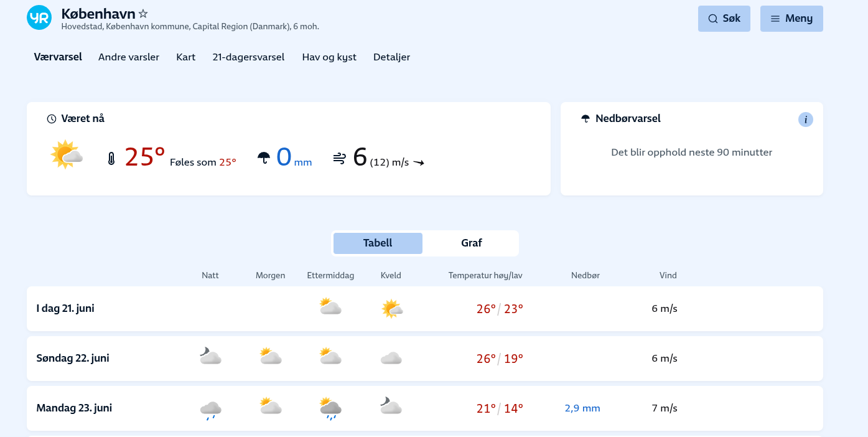
Task: Open the Søndag 22. juni row
Action: tap(425, 359)
